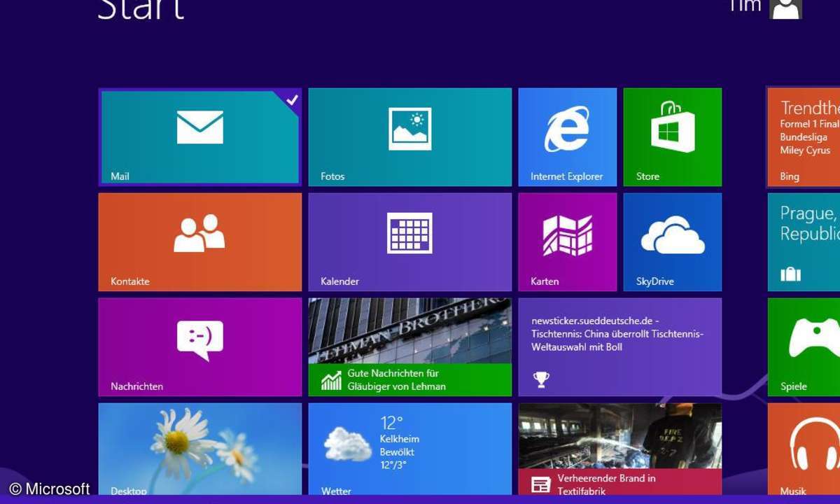
Task: Open the Lehman Brothers building photo
Action: point(410,331)
